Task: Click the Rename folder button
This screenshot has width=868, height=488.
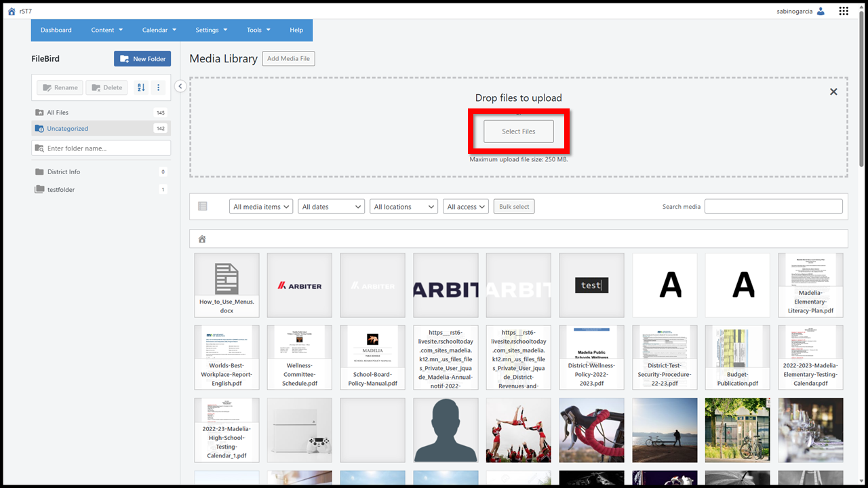Action: (x=60, y=87)
